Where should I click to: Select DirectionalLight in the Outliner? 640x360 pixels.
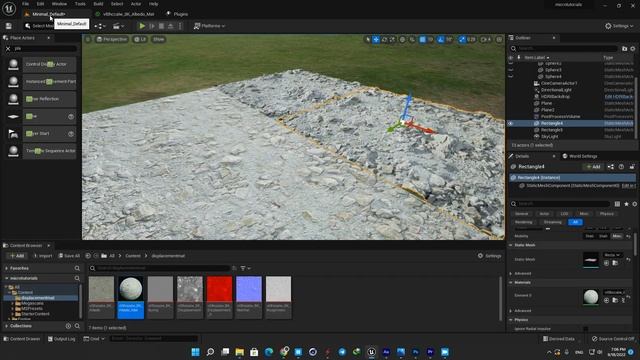pyautogui.click(x=556, y=90)
